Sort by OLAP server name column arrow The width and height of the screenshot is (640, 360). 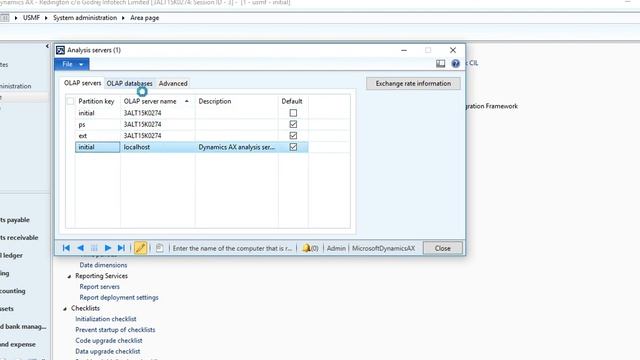pyautogui.click(x=187, y=101)
